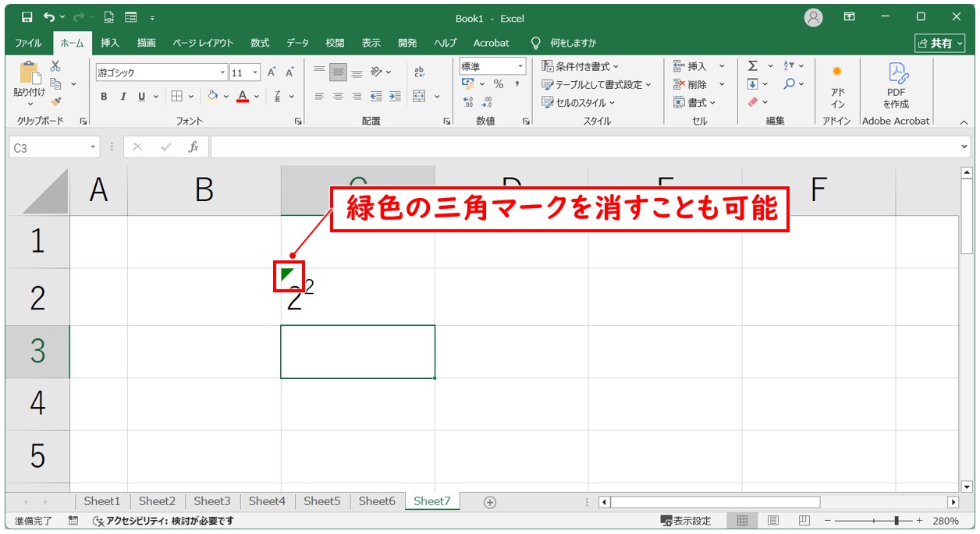The width and height of the screenshot is (980, 534).
Task: Open the 条件付き書式 dropdown
Action: click(580, 66)
